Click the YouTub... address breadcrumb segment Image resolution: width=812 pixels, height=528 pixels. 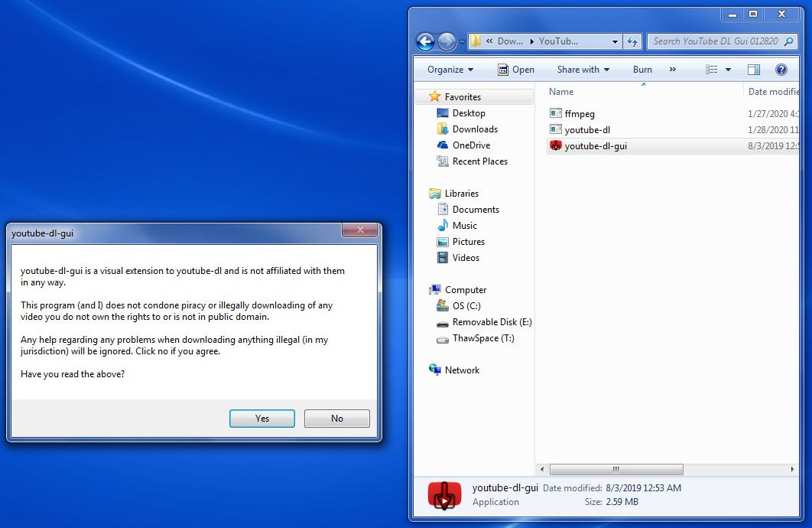(558, 41)
